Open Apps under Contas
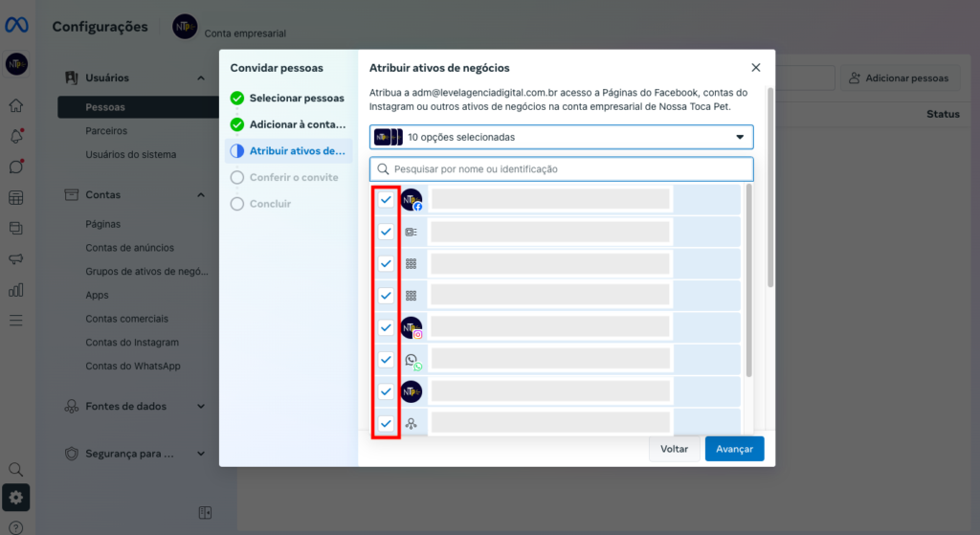Image resolution: width=980 pixels, height=535 pixels. click(97, 295)
